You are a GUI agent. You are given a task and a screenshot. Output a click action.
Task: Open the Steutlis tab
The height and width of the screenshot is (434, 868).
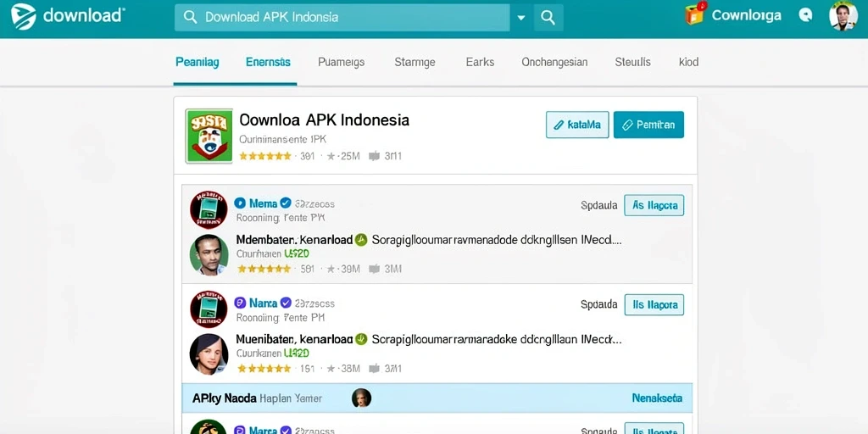632,62
